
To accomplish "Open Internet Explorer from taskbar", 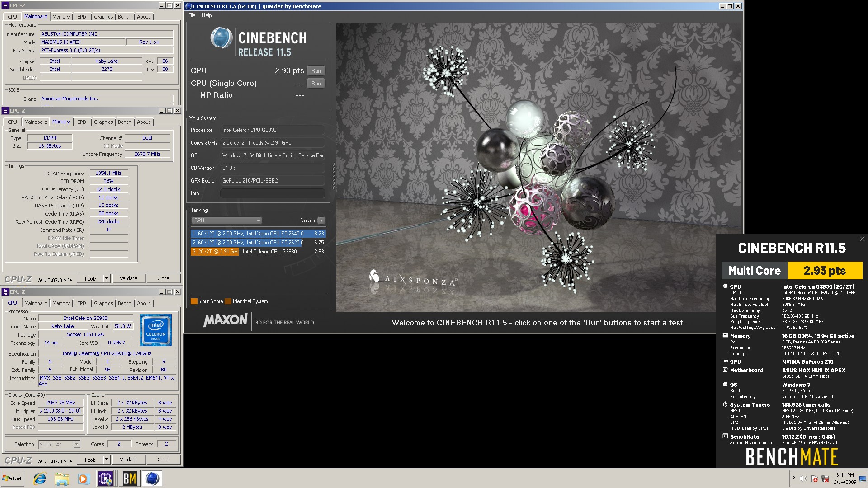I will (x=40, y=479).
